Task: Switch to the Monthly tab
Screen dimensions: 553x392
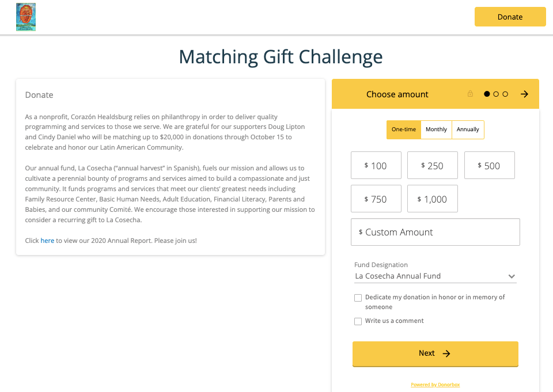Action: click(436, 130)
